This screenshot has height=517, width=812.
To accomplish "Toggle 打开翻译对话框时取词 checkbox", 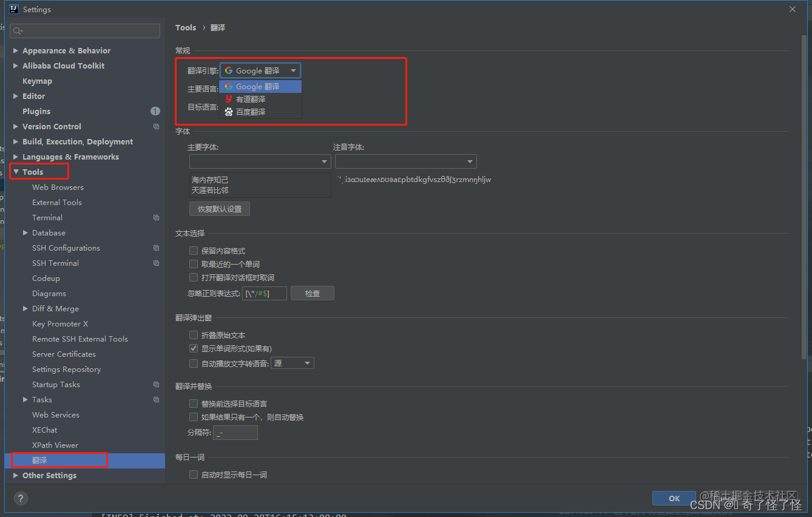I will coord(194,277).
